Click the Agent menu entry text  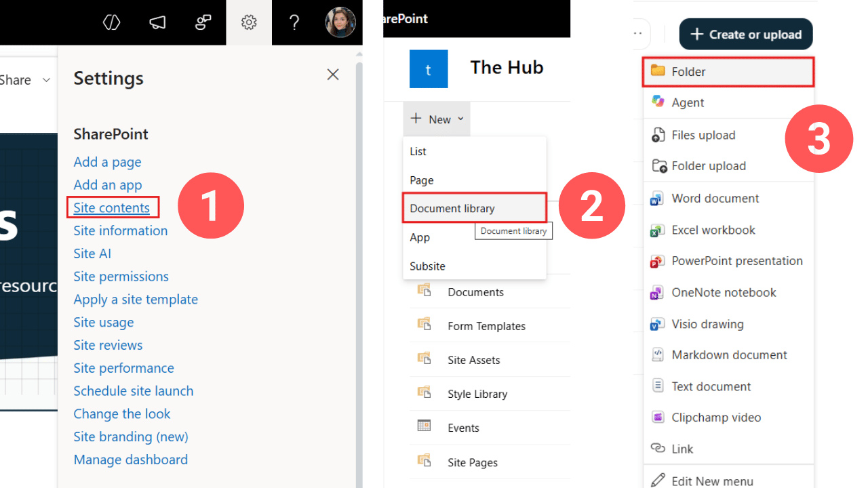[x=688, y=102]
